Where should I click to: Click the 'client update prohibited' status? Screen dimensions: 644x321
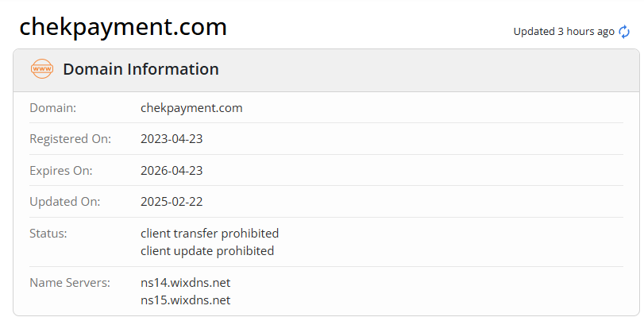click(207, 250)
